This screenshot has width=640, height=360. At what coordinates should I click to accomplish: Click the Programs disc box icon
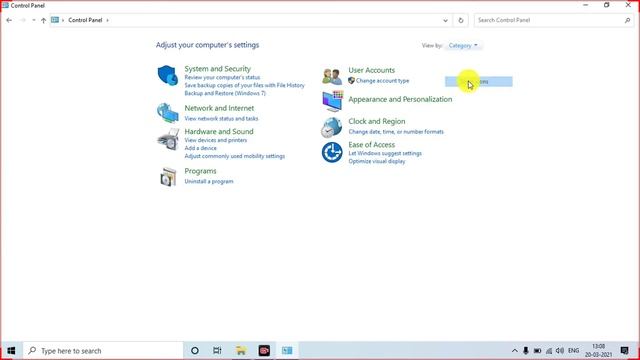click(168, 177)
